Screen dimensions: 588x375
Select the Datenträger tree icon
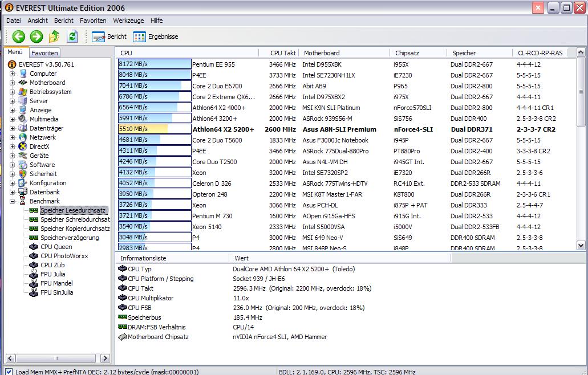23,128
